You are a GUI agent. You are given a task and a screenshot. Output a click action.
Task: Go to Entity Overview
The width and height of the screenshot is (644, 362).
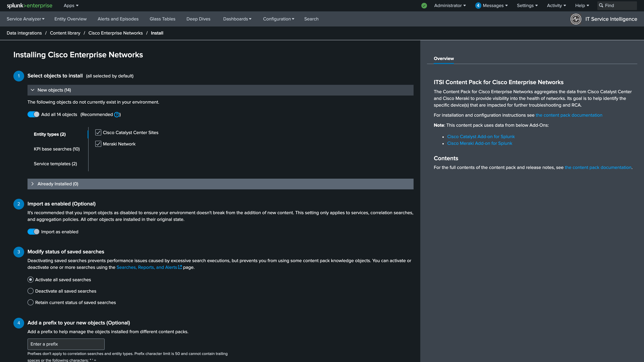pos(70,19)
